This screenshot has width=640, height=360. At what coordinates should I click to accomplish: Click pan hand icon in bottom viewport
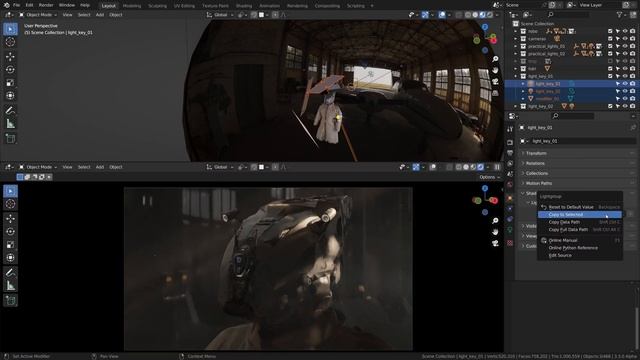click(495, 232)
